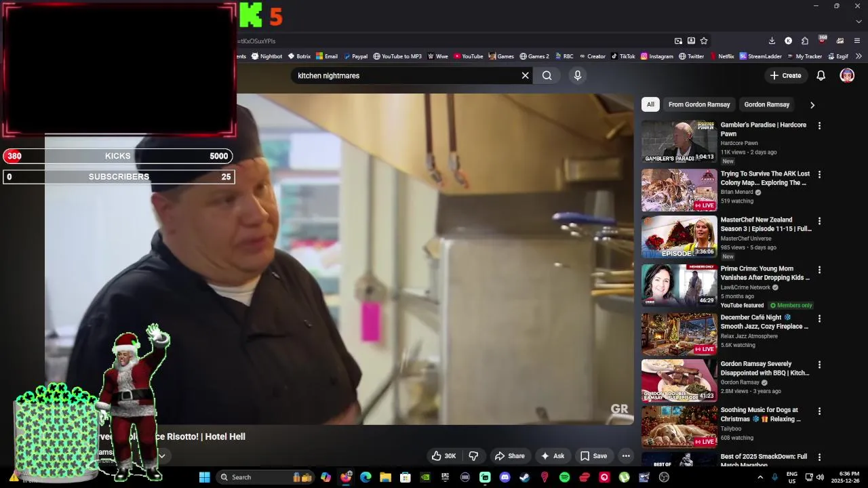Open Steam from taskbar
The width and height of the screenshot is (868, 488).
[x=524, y=477]
